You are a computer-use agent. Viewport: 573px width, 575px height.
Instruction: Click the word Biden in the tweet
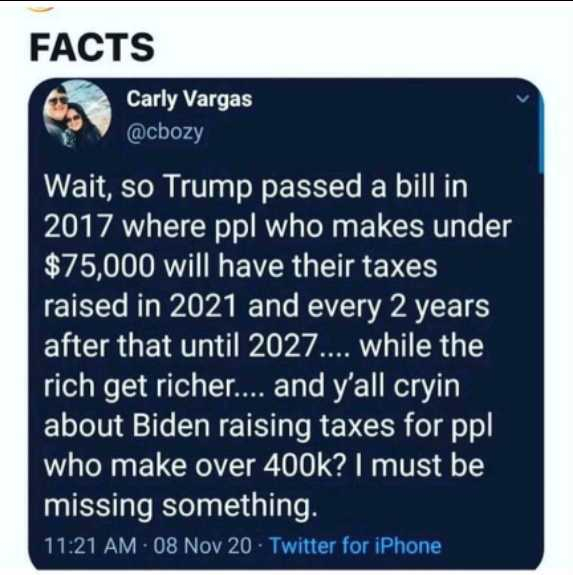point(171,426)
